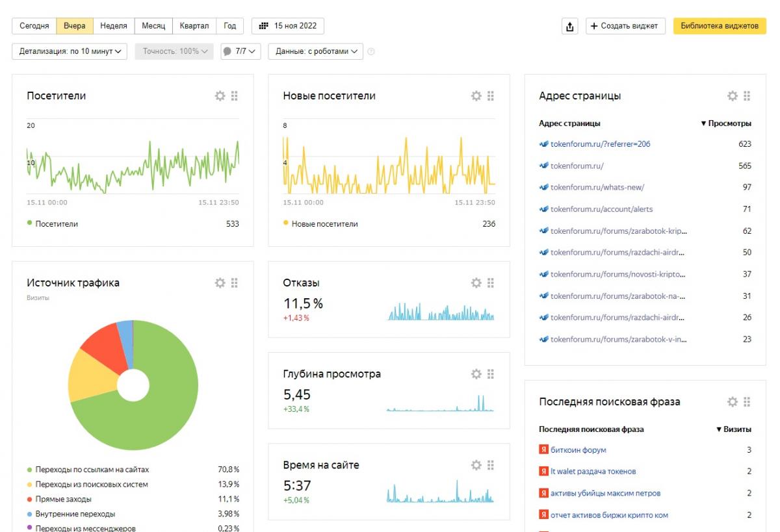Image resolution: width=780 pixels, height=532 pixels.
Task: Click the help question mark icon
Action: (371, 52)
